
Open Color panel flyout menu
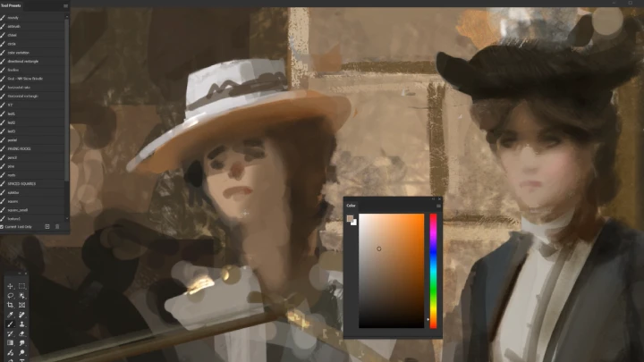(438, 206)
